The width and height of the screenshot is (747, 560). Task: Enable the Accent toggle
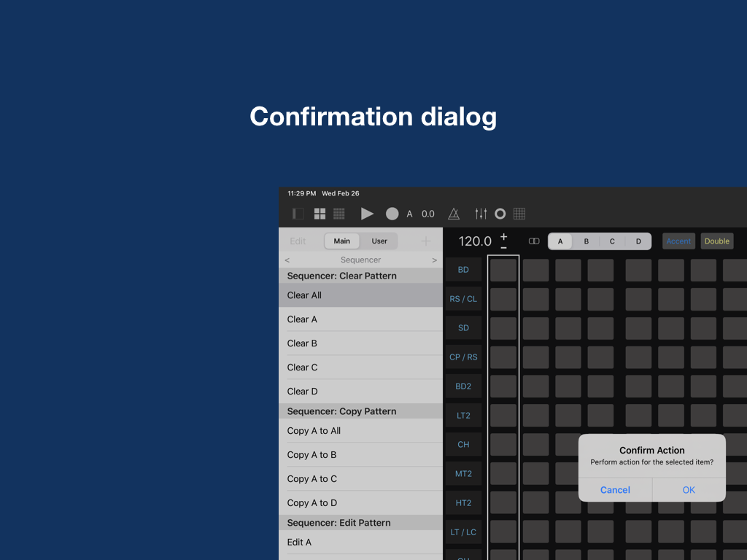(678, 241)
